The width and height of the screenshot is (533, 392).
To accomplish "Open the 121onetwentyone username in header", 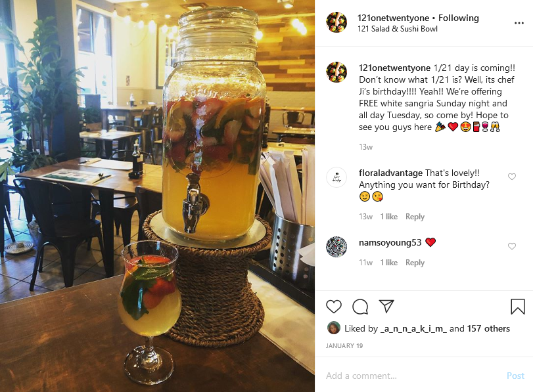I will click(394, 18).
